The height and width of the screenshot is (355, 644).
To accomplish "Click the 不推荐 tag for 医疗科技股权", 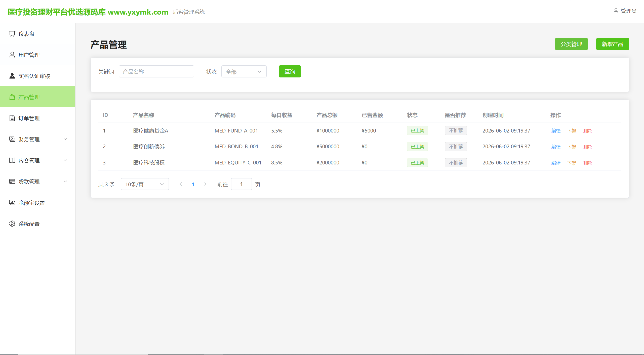I will (x=456, y=163).
